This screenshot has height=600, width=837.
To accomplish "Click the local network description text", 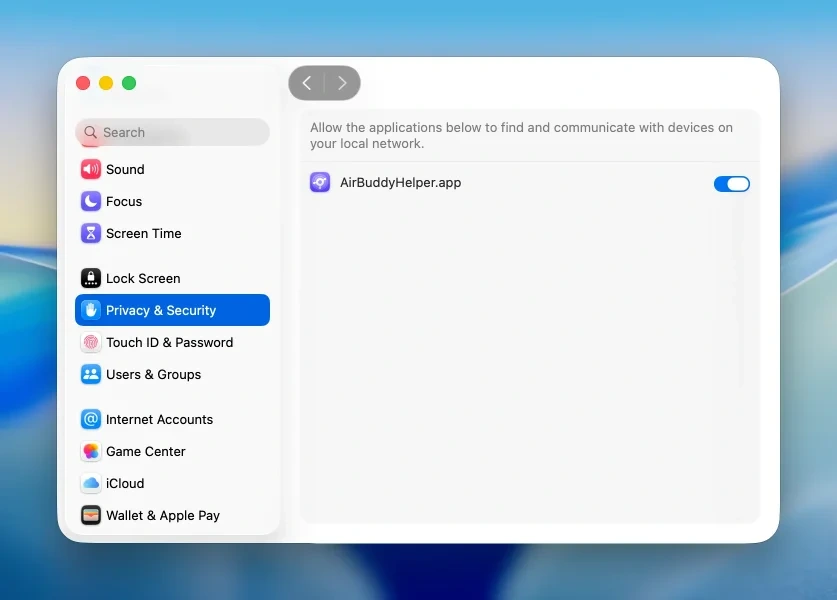I will pos(521,136).
